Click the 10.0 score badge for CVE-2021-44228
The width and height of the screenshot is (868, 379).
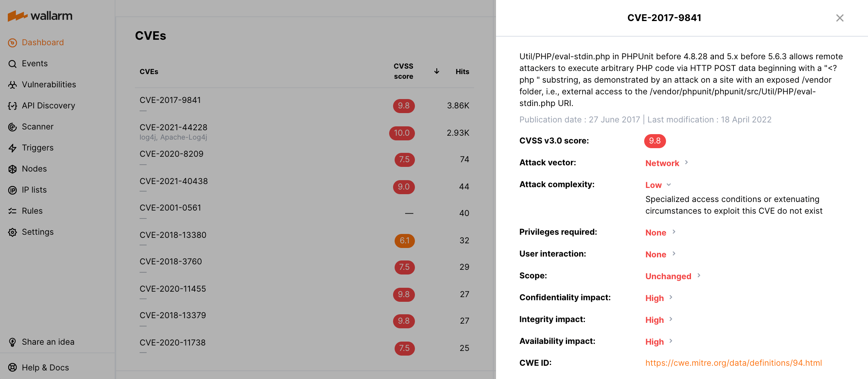(402, 133)
